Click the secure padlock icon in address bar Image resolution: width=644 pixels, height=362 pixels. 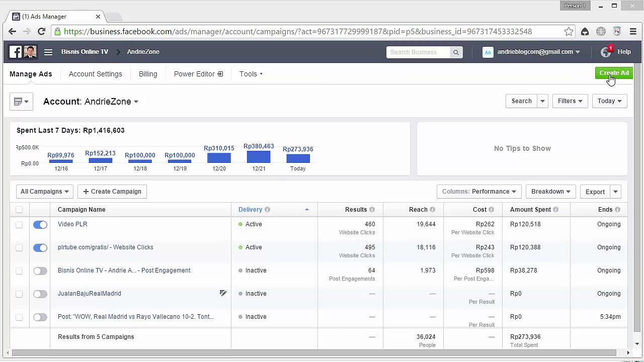58,32
